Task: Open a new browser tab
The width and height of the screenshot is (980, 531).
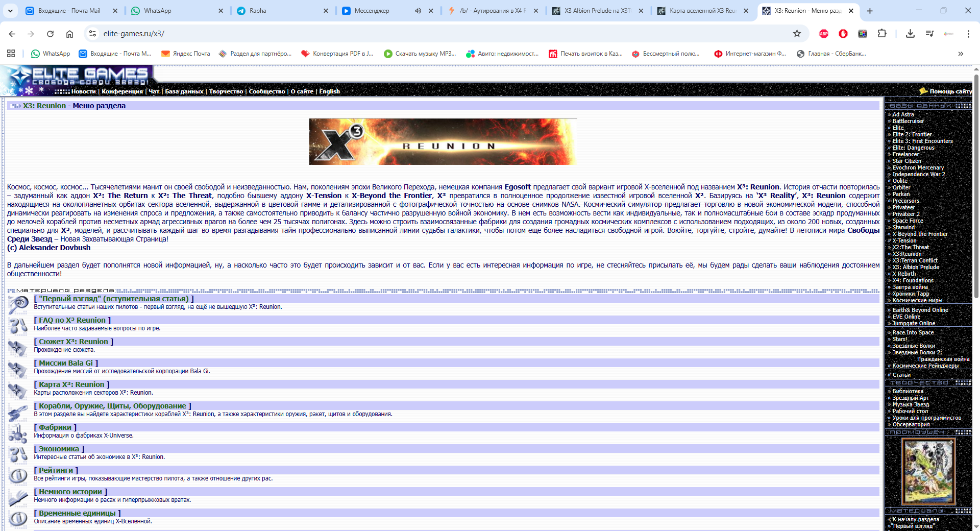Action: click(x=870, y=11)
